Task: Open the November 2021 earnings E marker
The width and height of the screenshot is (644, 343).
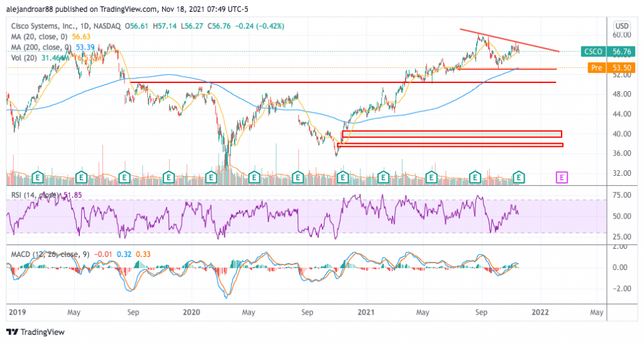Action: tap(519, 177)
